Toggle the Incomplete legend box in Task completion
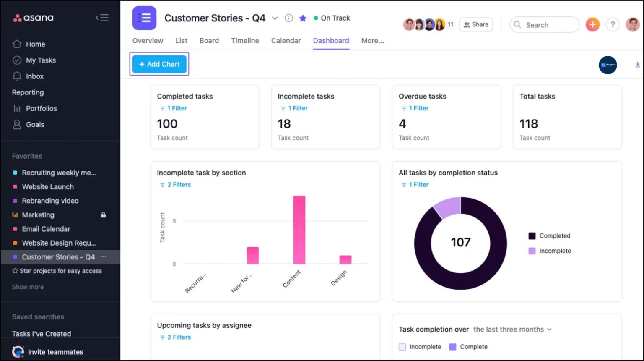This screenshot has width=644, height=361. pyautogui.click(x=402, y=347)
